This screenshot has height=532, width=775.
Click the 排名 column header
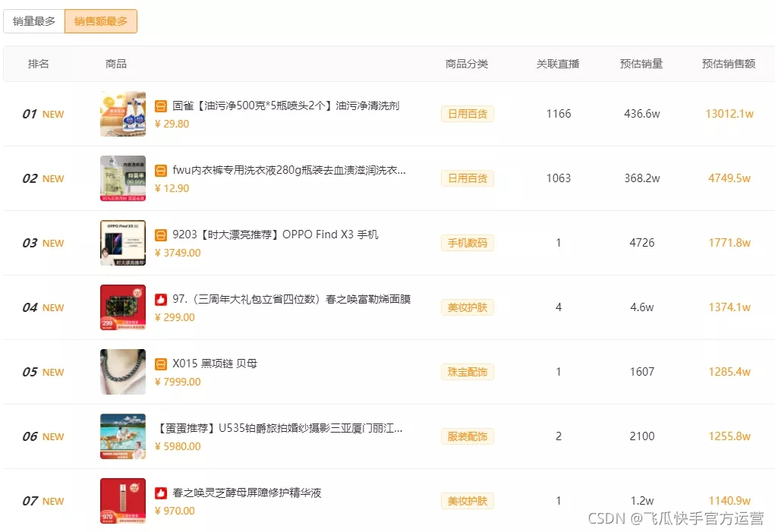pyautogui.click(x=39, y=64)
